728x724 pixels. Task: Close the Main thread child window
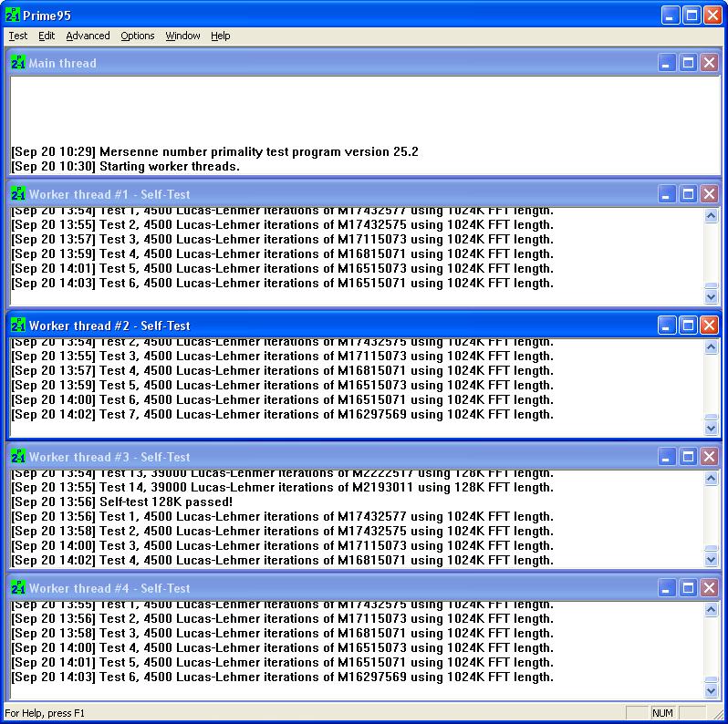710,63
